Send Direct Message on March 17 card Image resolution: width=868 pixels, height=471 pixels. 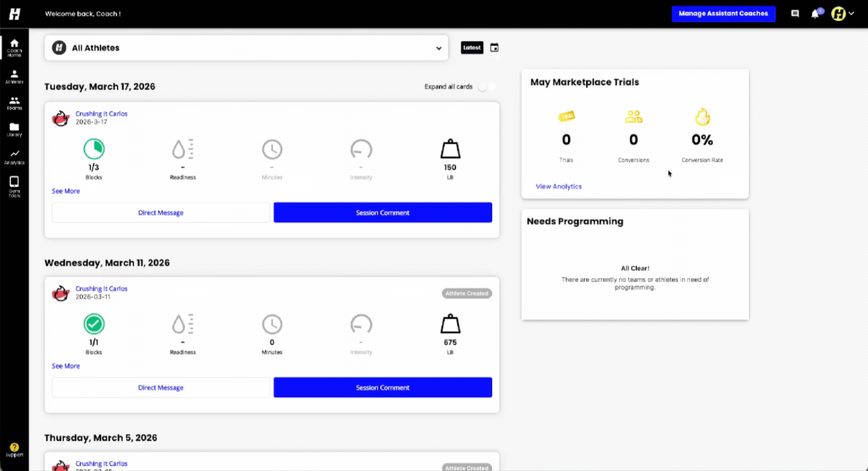tap(160, 213)
